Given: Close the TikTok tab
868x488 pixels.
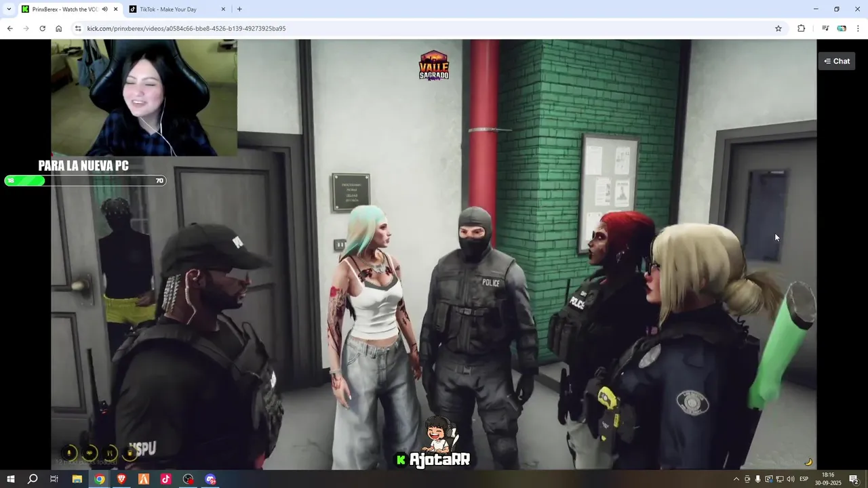Looking at the screenshot, I should pos(224,9).
